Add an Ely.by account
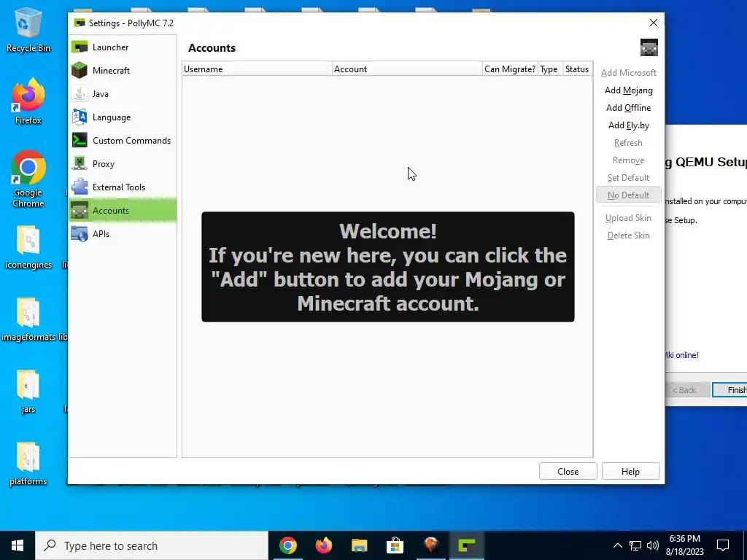Image resolution: width=747 pixels, height=560 pixels. coord(628,125)
